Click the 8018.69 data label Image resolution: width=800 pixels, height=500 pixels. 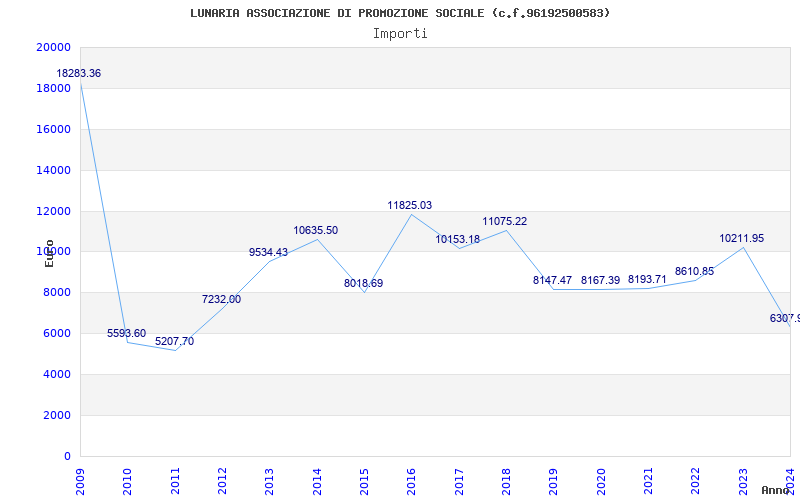click(x=363, y=284)
